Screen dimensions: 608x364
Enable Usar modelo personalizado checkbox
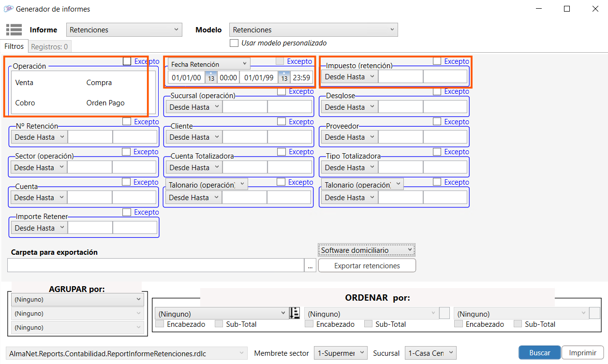tap(234, 43)
